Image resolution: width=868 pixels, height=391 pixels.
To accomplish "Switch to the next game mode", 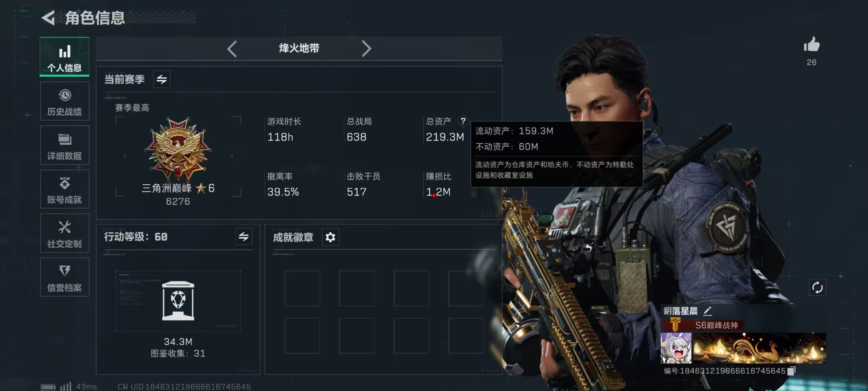I will click(366, 49).
